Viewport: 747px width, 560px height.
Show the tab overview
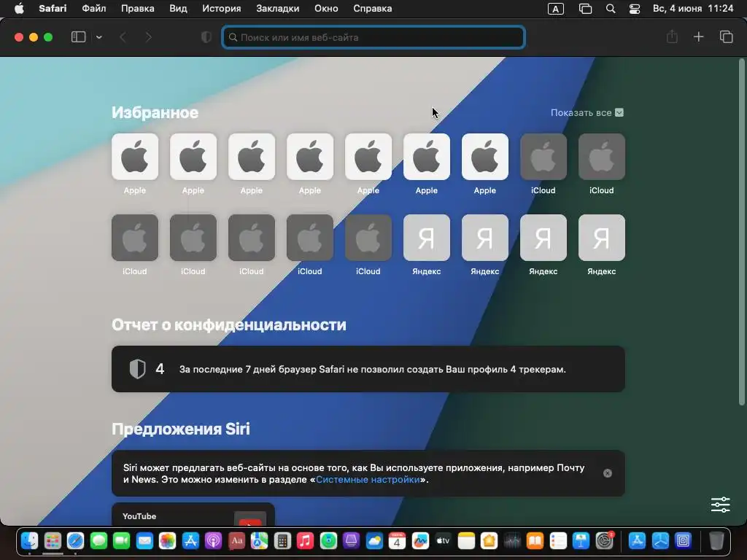pos(726,36)
